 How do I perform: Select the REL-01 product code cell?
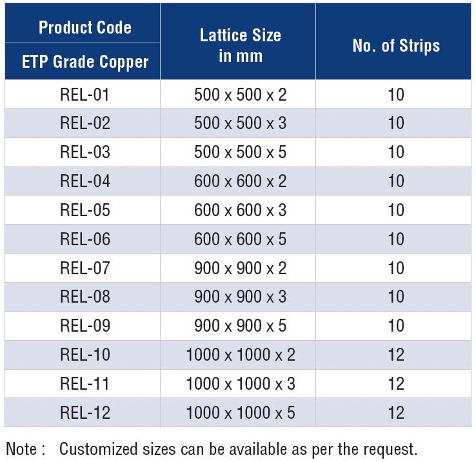pyautogui.click(x=84, y=95)
